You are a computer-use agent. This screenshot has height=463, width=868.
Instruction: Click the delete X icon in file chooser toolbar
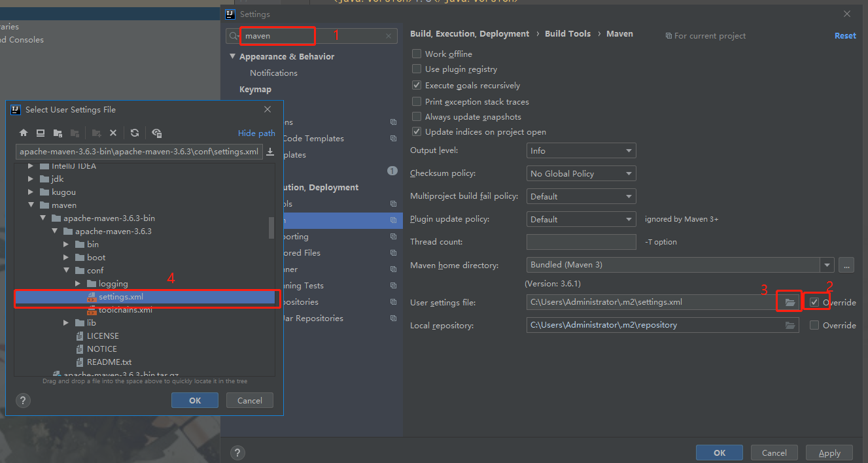pyautogui.click(x=113, y=133)
